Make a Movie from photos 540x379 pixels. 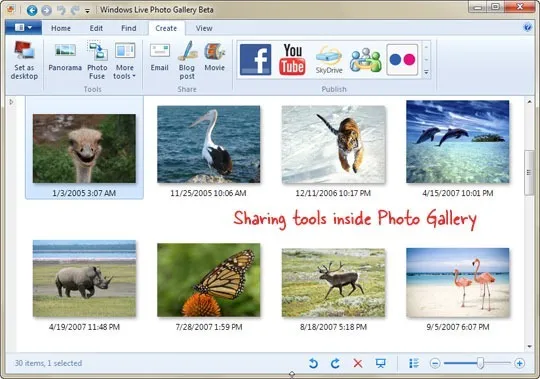click(214, 57)
